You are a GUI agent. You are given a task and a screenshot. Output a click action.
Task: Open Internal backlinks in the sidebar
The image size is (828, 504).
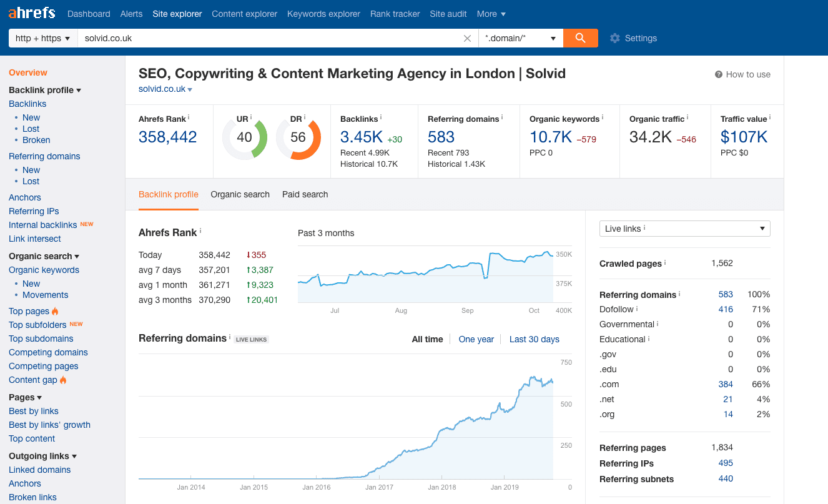(43, 225)
